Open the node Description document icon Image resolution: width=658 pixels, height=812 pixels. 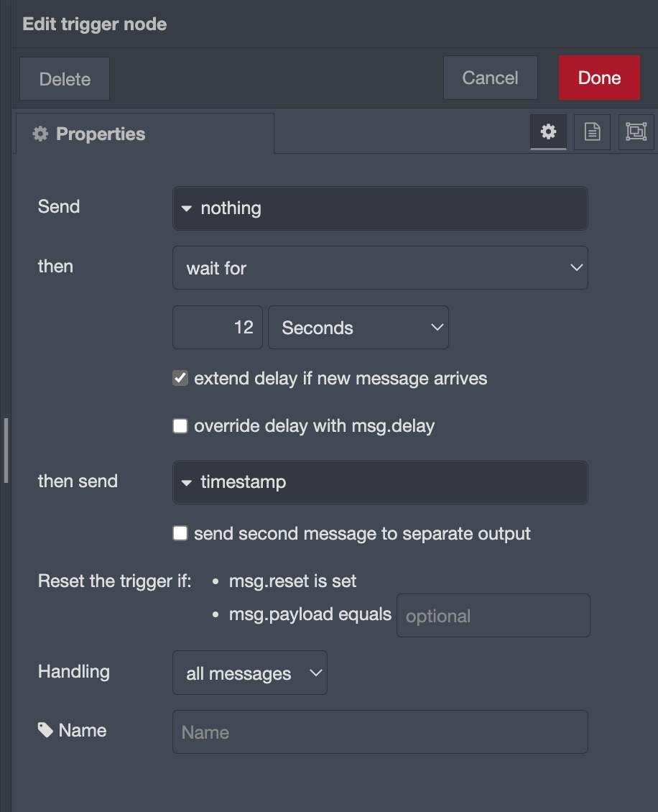pos(592,132)
